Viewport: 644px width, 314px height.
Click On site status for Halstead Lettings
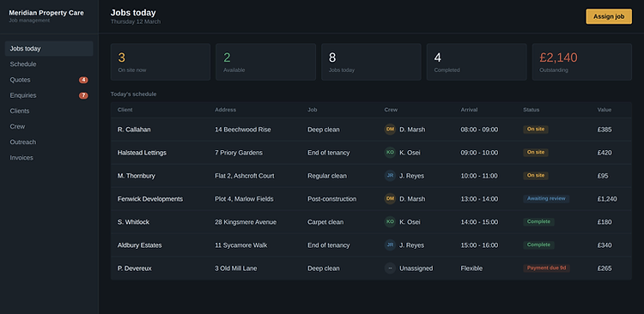(536, 152)
